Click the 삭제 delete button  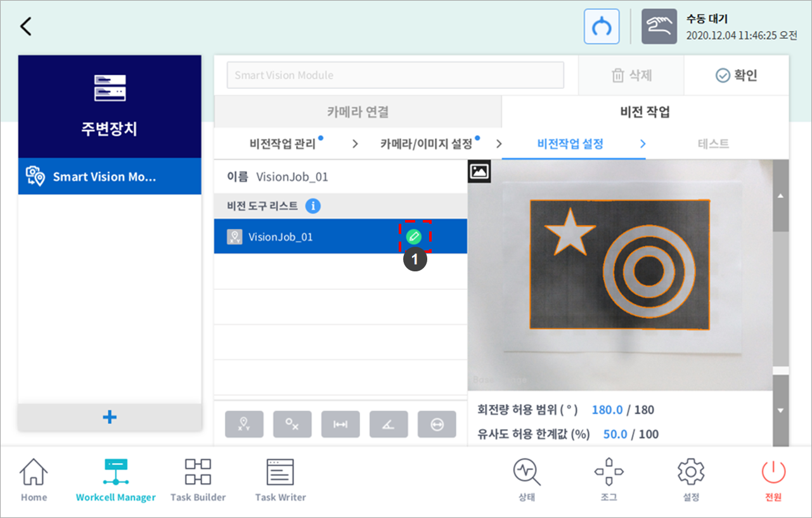tap(631, 75)
